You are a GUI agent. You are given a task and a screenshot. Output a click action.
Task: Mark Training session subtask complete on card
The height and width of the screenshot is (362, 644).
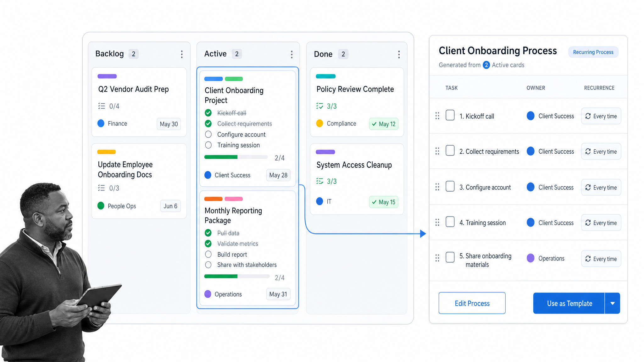(208, 145)
